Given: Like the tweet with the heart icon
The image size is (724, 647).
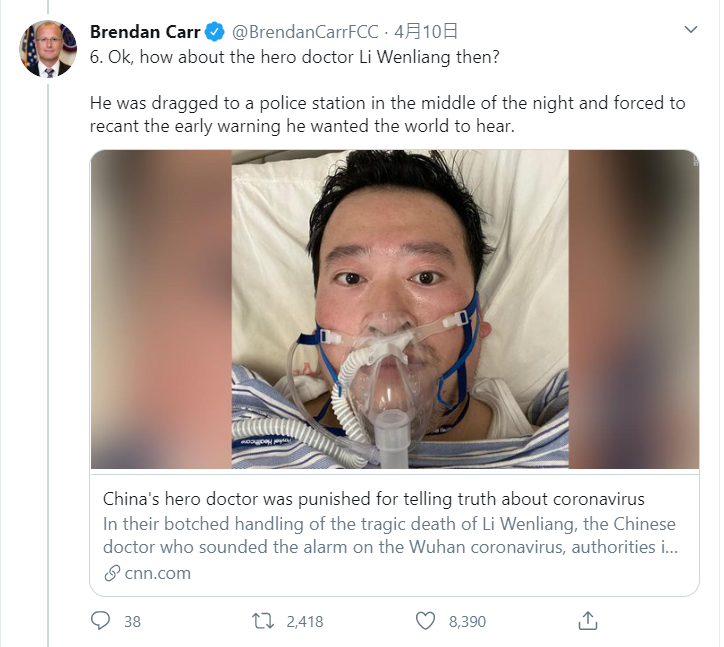Looking at the screenshot, I should tap(426, 621).
